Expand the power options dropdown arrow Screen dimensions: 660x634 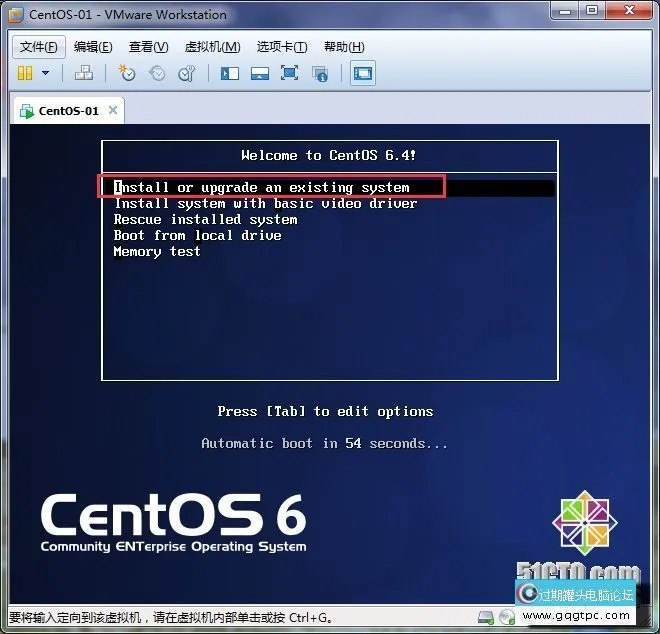point(45,73)
